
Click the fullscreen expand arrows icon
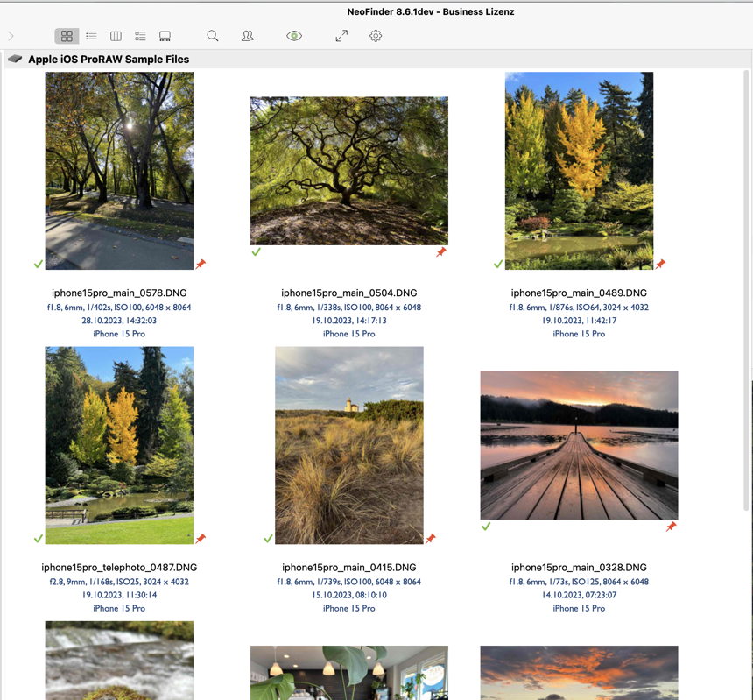coord(341,36)
